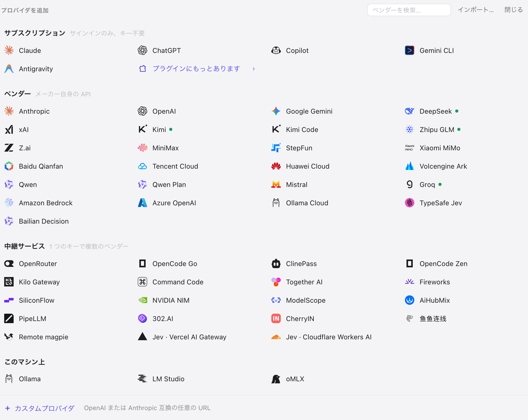Choose the Ollama Cloud label
The image size is (528, 420).
click(307, 203)
